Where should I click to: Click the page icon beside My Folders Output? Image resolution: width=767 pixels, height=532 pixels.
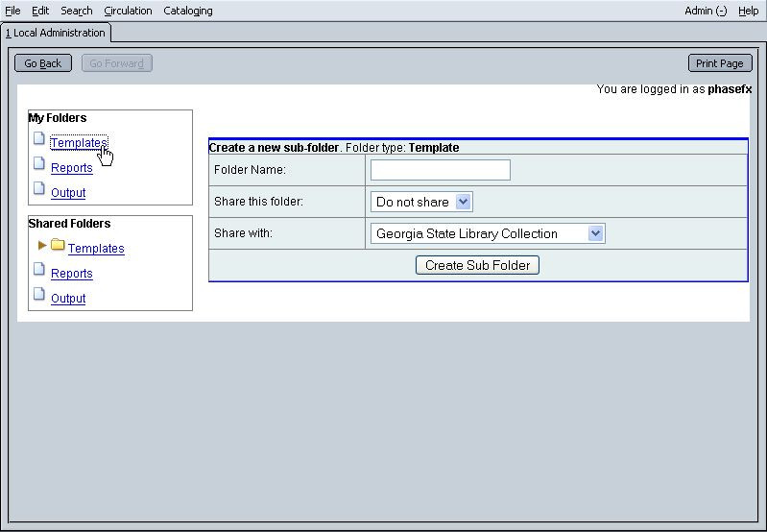[39, 189]
